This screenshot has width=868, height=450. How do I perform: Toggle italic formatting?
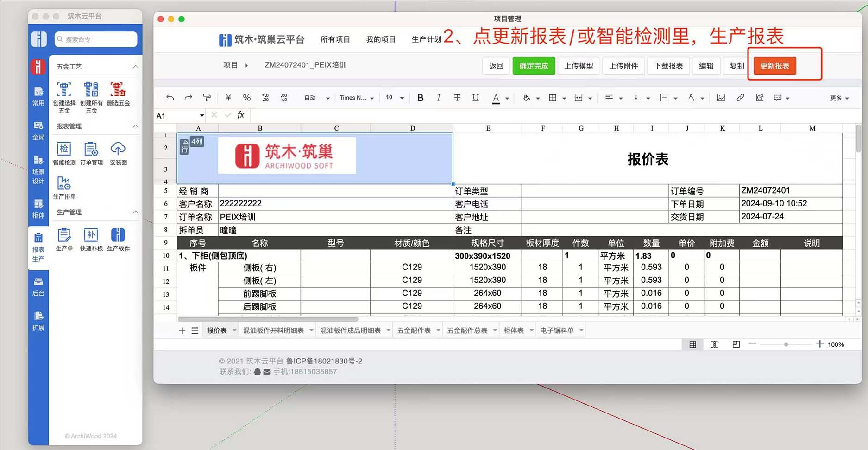(x=438, y=98)
